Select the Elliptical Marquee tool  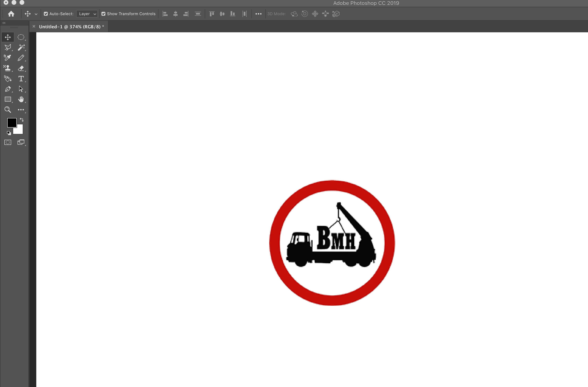pyautogui.click(x=21, y=37)
